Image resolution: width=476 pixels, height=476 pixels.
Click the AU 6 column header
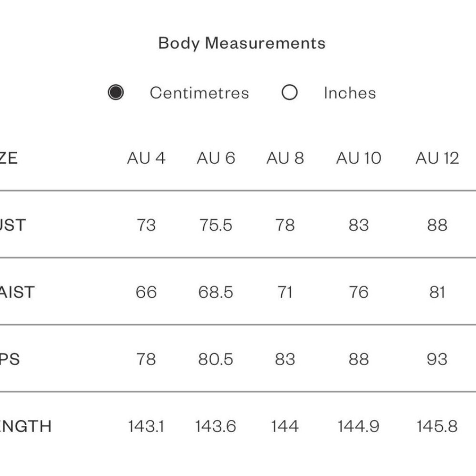click(x=216, y=158)
